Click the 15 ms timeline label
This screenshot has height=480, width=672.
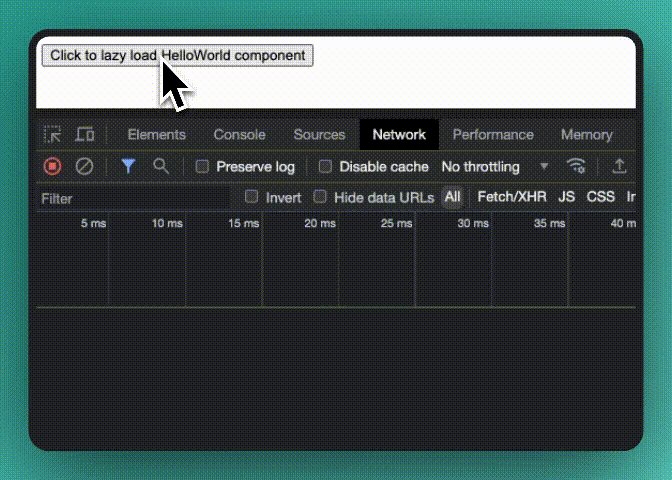[243, 223]
